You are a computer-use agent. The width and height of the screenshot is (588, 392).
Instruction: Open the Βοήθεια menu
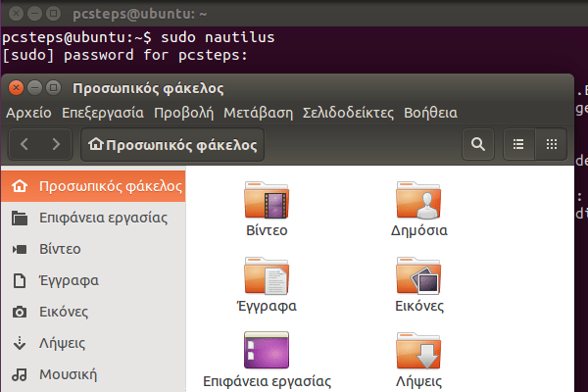[431, 113]
